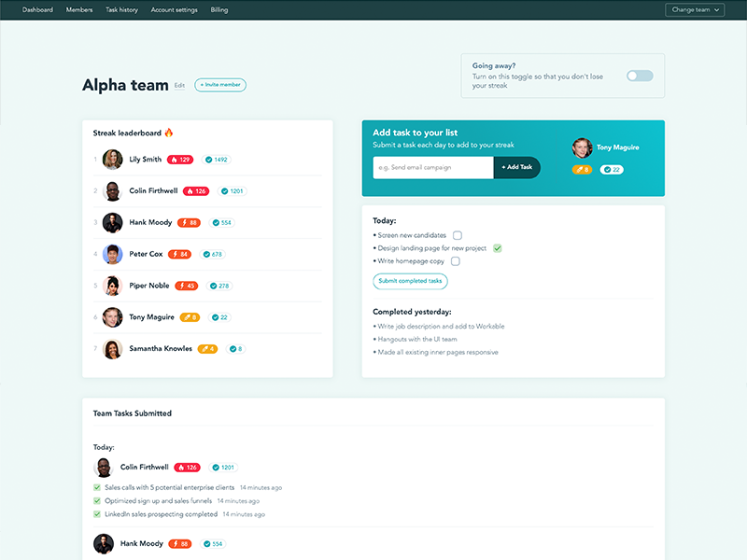The width and height of the screenshot is (747, 560).
Task: Open the Billing page
Action: click(x=219, y=9)
